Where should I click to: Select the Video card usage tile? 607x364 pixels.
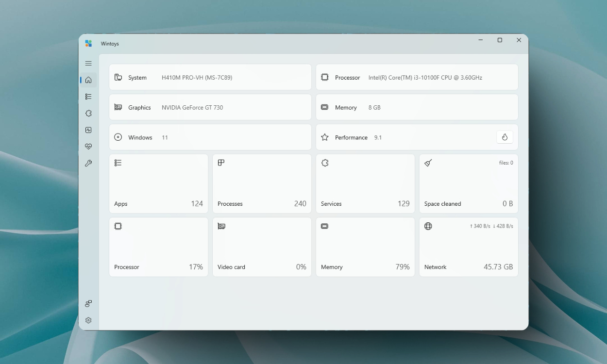tap(262, 247)
